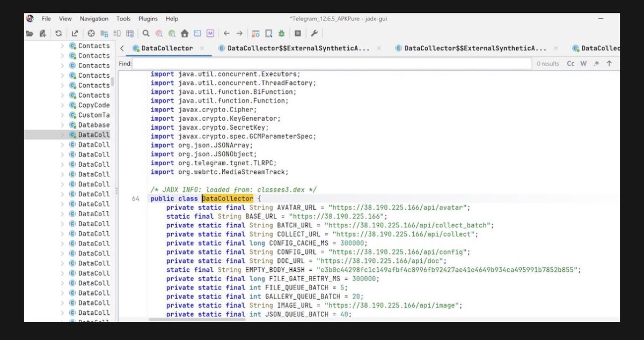Click line number 64 in gutter
Viewport: 644px width, 340px height.
pos(135,198)
